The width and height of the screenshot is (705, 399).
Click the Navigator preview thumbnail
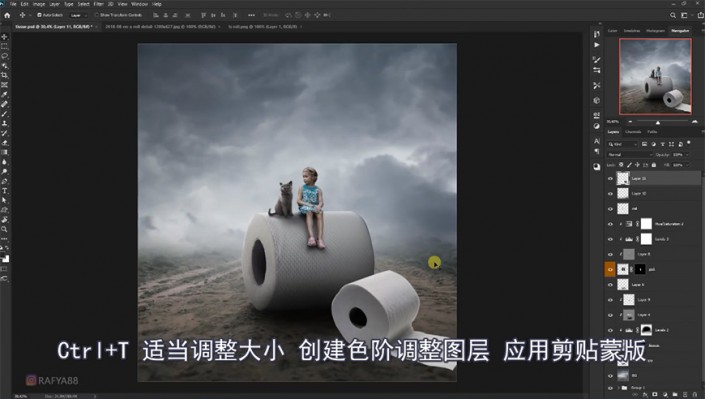[x=655, y=76]
